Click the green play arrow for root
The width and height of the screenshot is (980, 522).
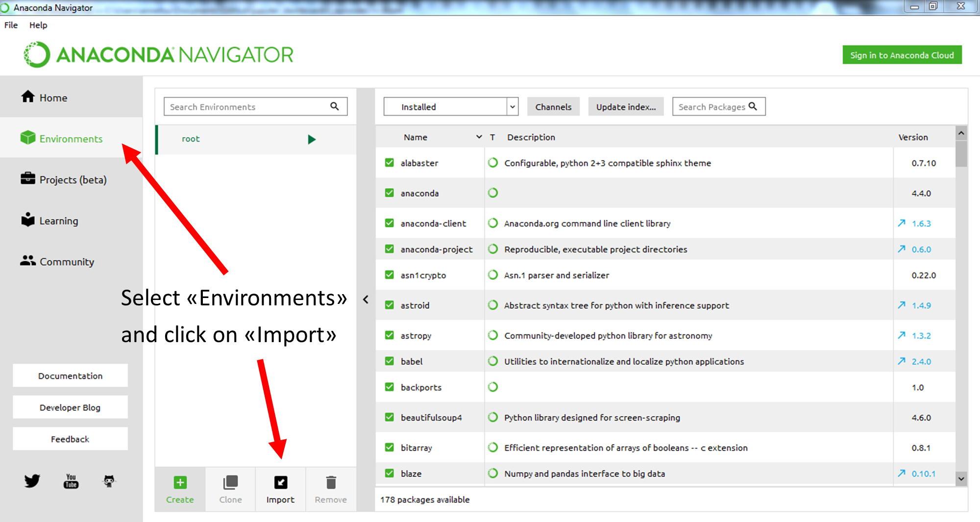[312, 139]
